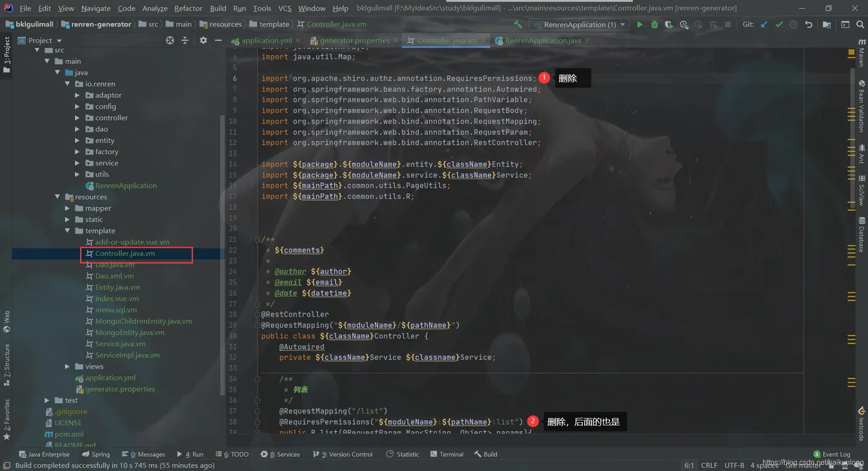
Task: Collapse the template folder
Action: tap(68, 231)
